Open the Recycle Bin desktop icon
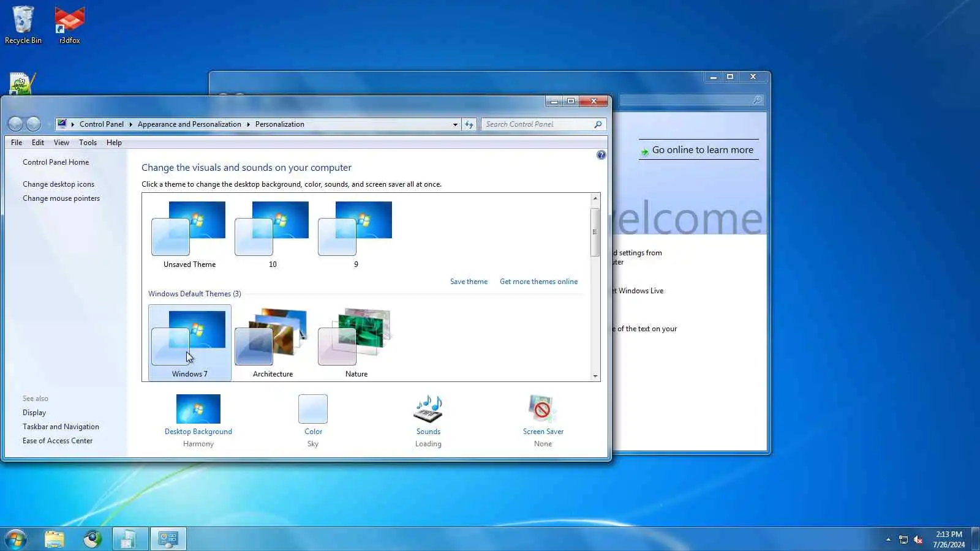Screen dimensions: 980x551 (x=23, y=25)
